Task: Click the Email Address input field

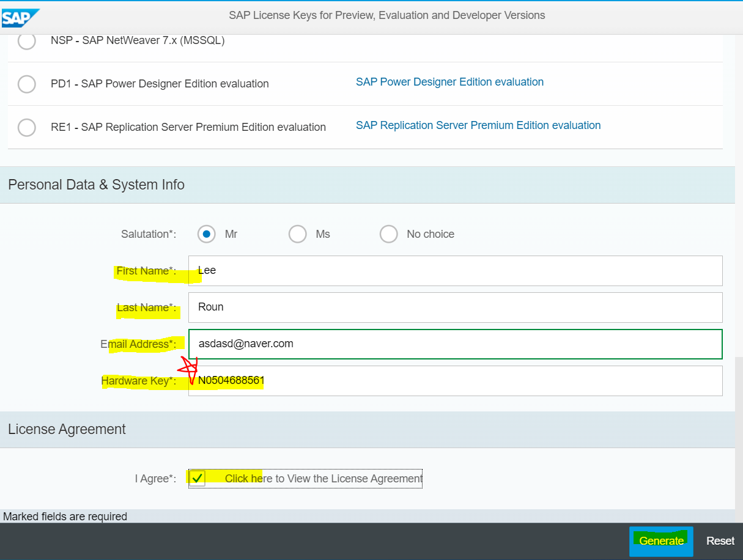Action: (x=456, y=344)
